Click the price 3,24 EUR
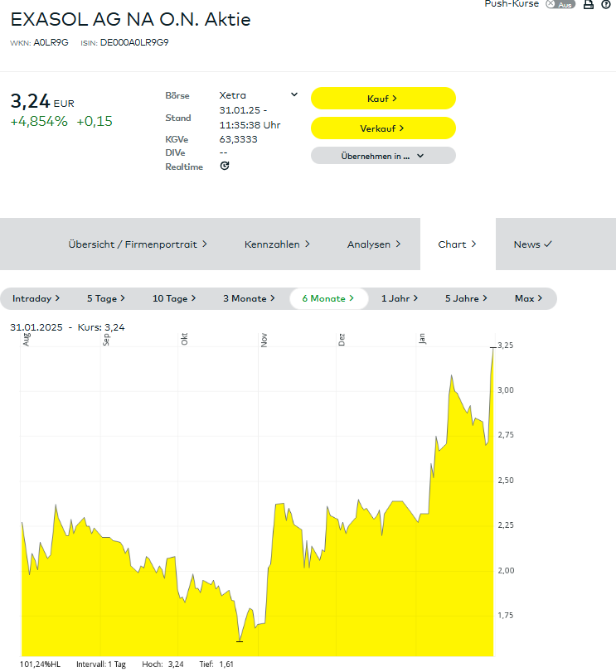616x672 pixels. click(x=42, y=102)
